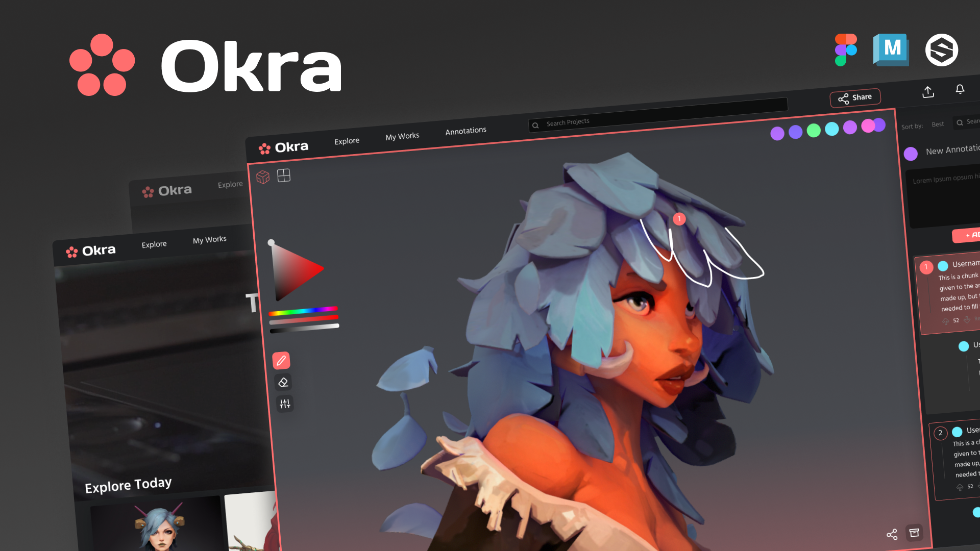Click the Figma logo icon
980x551 pixels.
click(846, 50)
